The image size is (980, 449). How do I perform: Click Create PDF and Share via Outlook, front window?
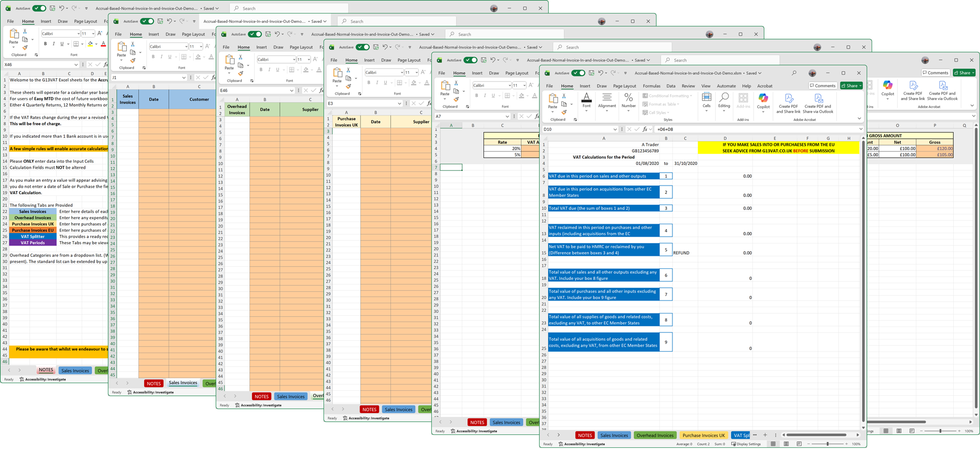click(x=818, y=103)
